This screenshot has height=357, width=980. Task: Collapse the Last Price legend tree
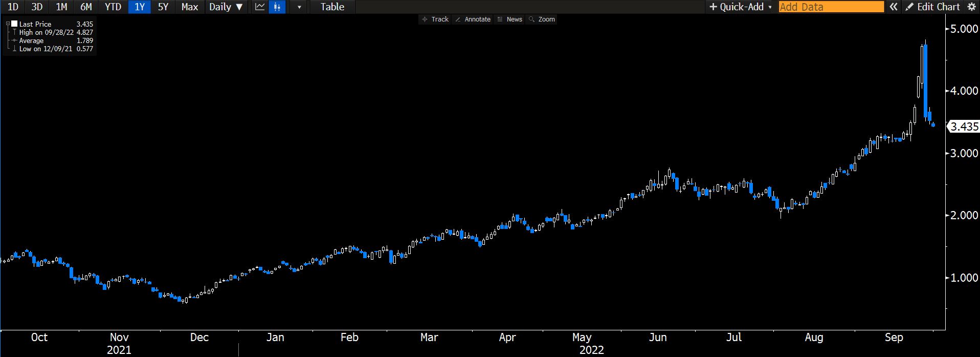click(x=8, y=24)
